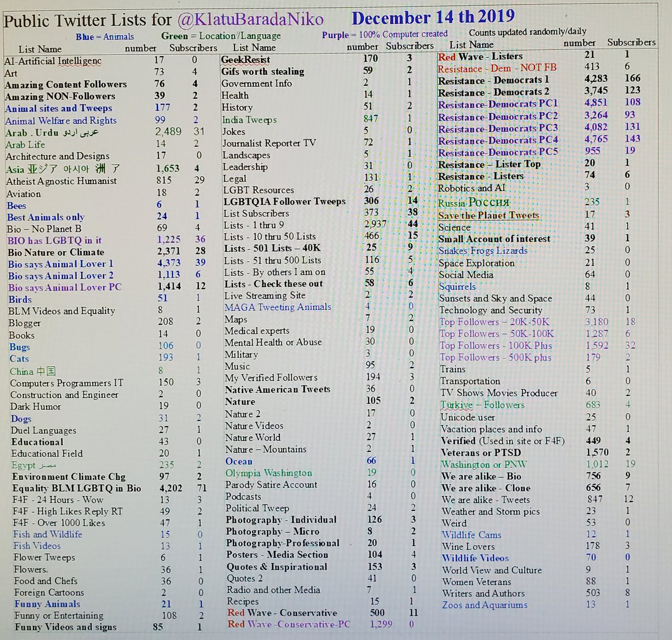Click 'Resistance-Democrats PC3' list name
672x640 pixels.
coord(498,128)
